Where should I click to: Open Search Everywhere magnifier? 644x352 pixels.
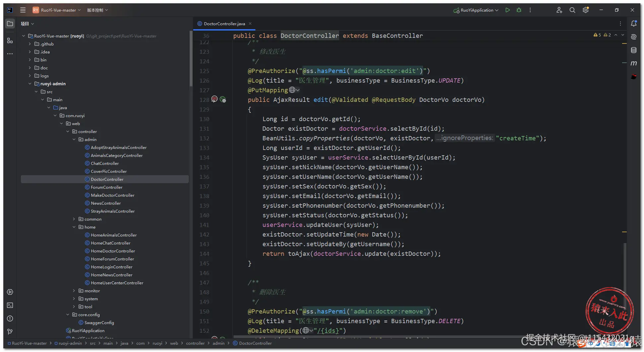click(x=572, y=10)
